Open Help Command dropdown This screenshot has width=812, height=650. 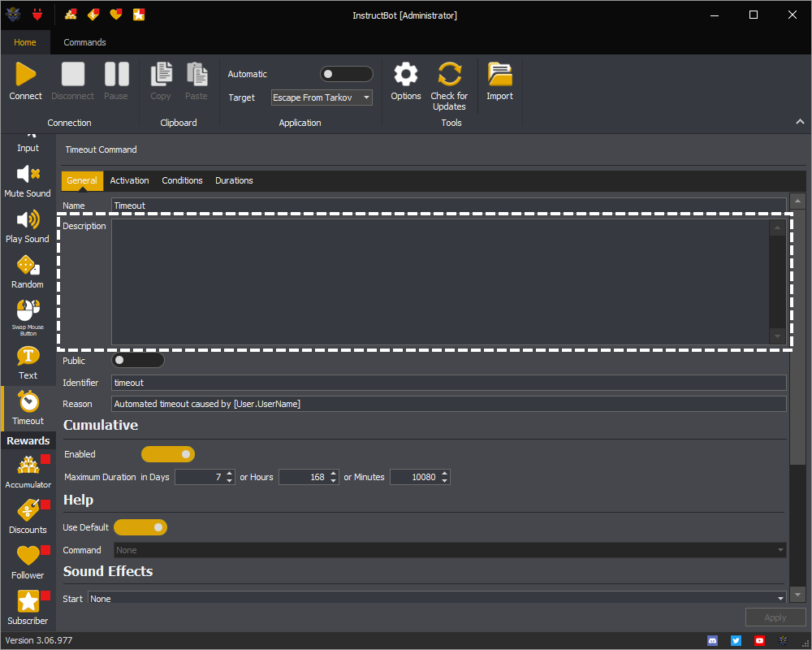click(450, 550)
